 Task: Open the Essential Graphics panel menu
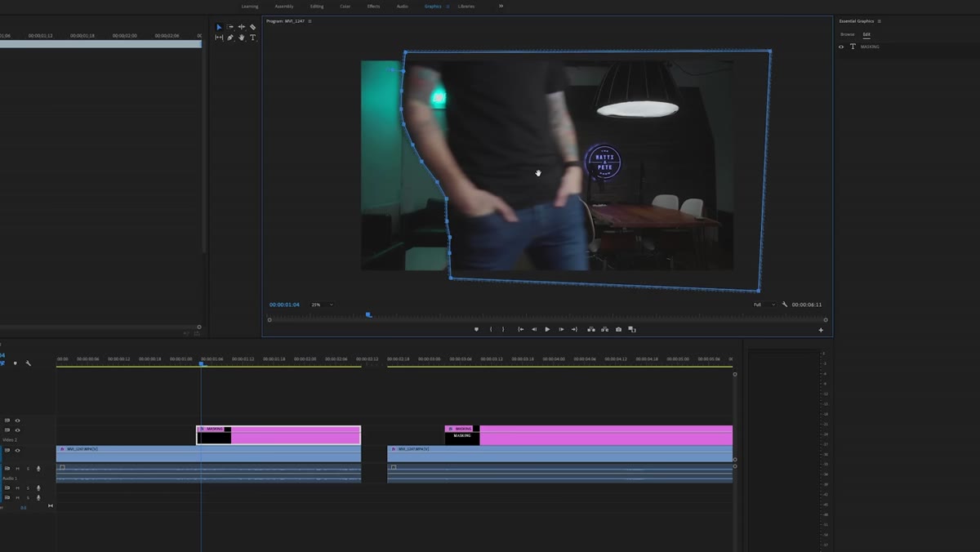[879, 20]
